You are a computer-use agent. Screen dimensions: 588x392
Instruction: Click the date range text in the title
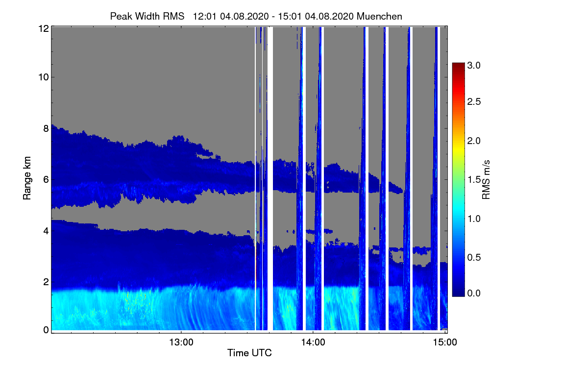pos(274,16)
